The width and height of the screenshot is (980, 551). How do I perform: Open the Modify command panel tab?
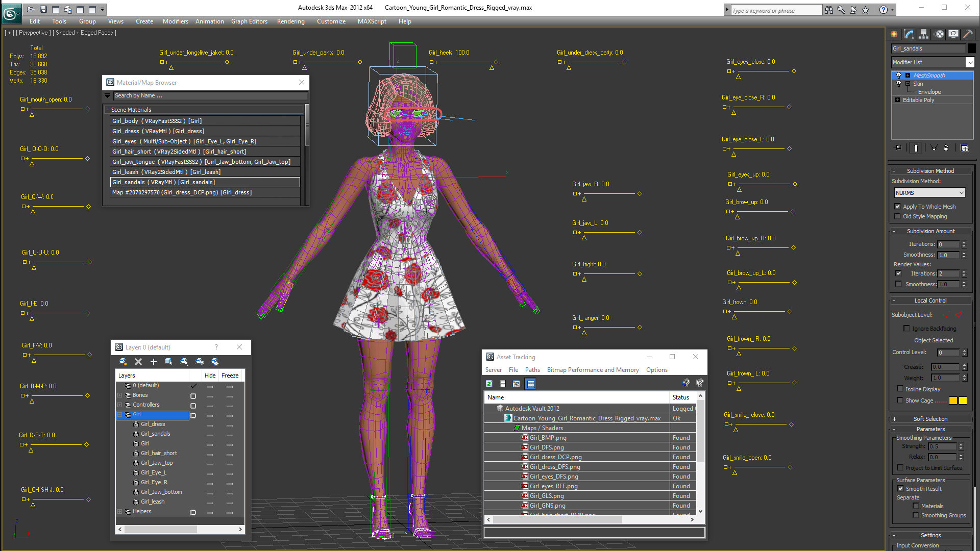(909, 34)
